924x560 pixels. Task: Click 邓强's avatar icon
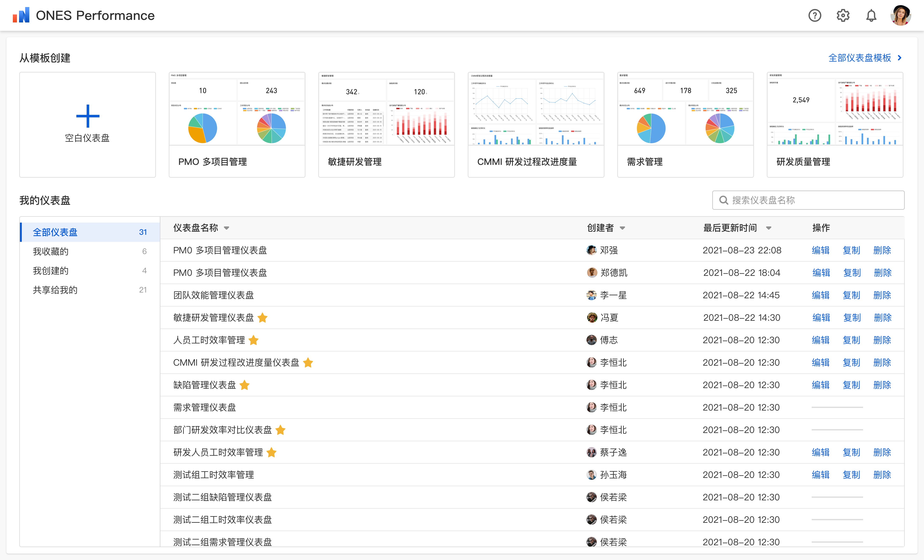[591, 250]
